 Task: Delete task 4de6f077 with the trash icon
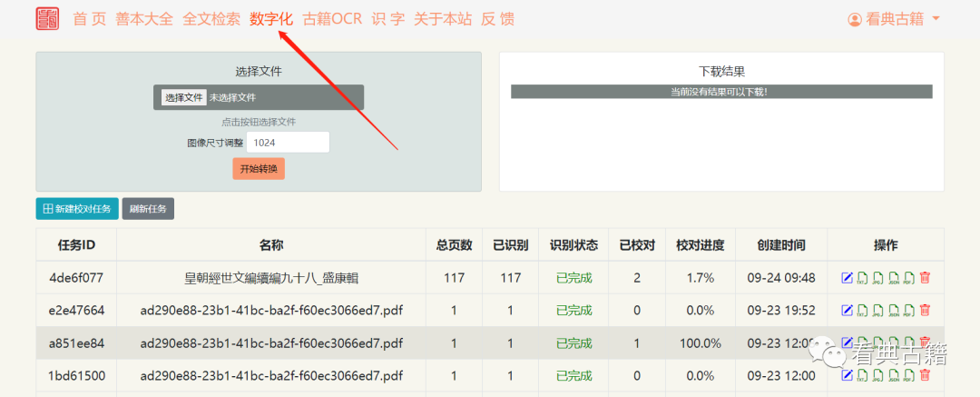tap(925, 278)
